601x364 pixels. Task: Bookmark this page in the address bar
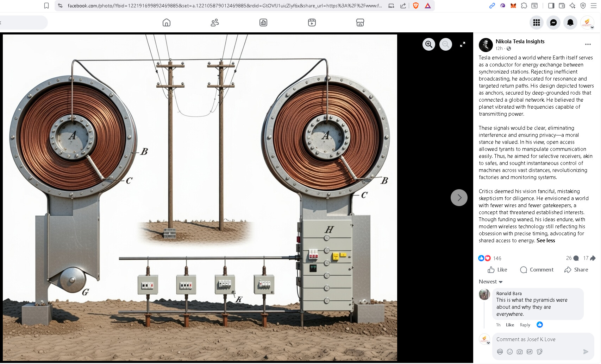click(46, 6)
